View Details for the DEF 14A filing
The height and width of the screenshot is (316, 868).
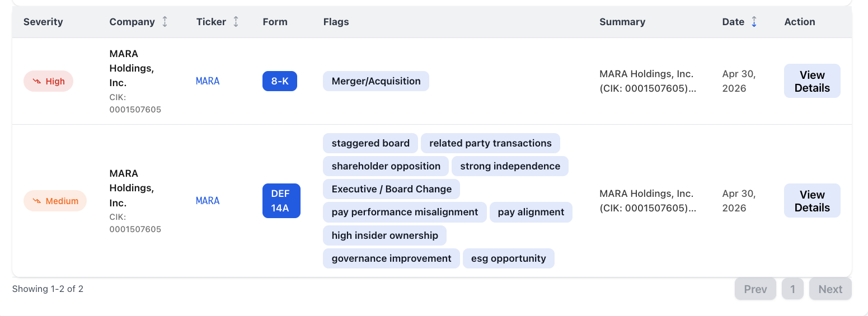coord(812,201)
